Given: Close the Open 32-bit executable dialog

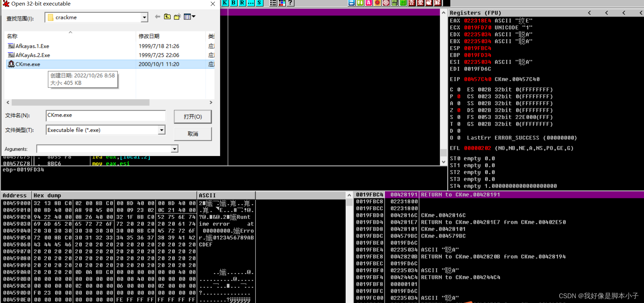Looking at the screenshot, I should (x=213, y=4).
